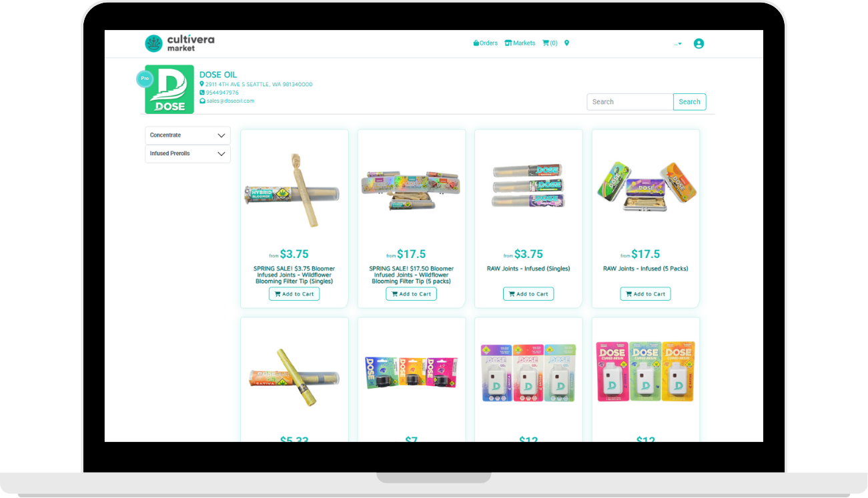
Task: Go to the Orders page
Action: coord(486,43)
